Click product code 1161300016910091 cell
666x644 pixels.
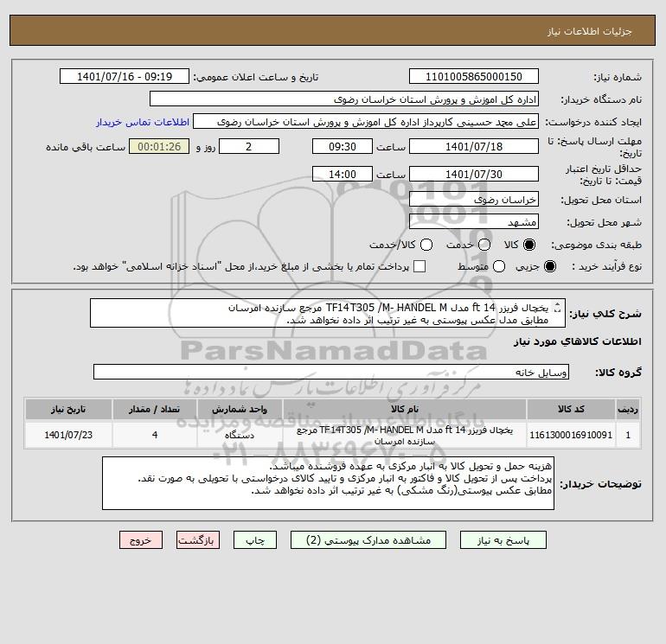point(571,435)
